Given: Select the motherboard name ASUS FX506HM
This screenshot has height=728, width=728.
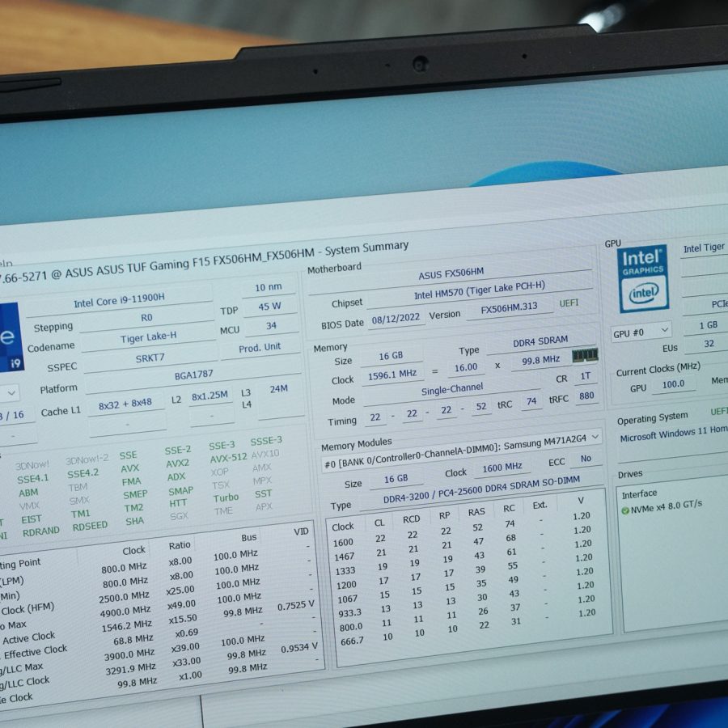Looking at the screenshot, I should click(451, 273).
